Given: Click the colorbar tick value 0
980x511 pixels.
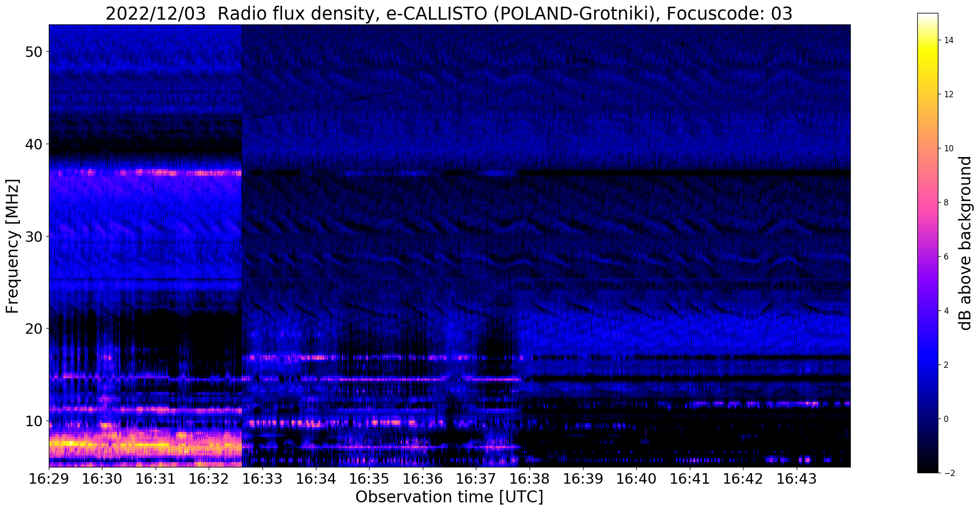Looking at the screenshot, I should point(946,419).
